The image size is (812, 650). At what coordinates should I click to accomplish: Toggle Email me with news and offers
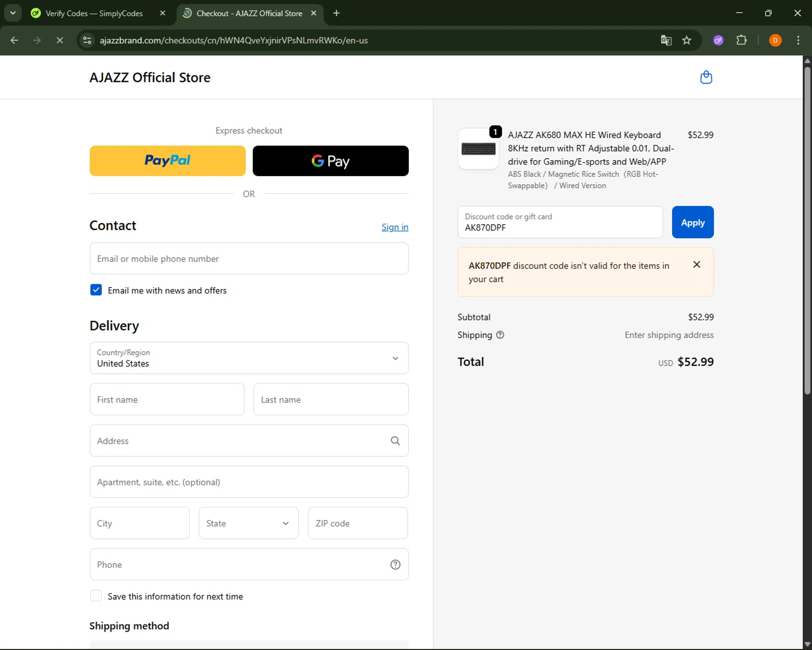pos(96,290)
